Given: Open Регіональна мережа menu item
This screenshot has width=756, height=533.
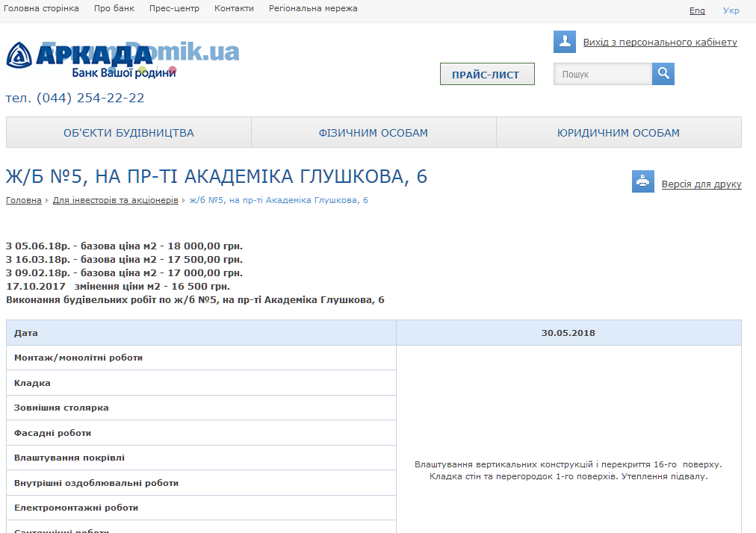Looking at the screenshot, I should click(315, 9).
